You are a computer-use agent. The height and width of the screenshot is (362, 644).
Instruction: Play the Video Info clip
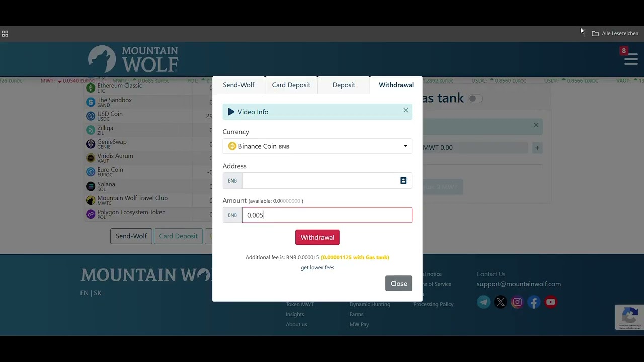click(x=248, y=112)
